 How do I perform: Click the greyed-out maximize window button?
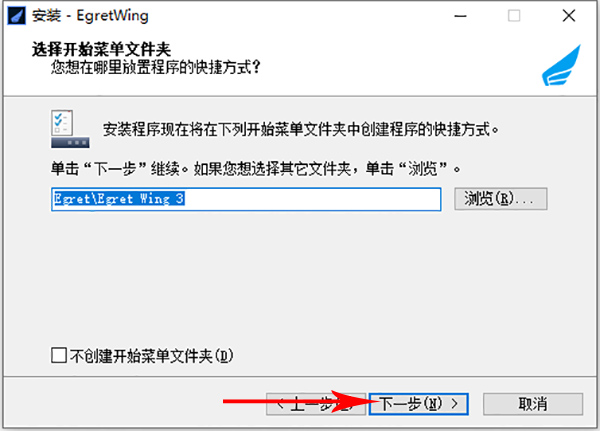click(x=514, y=16)
